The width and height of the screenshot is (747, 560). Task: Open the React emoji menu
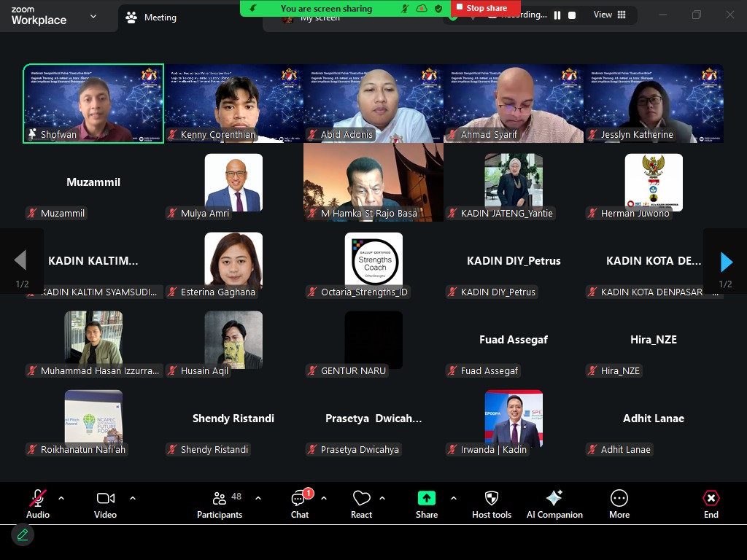tap(361, 504)
